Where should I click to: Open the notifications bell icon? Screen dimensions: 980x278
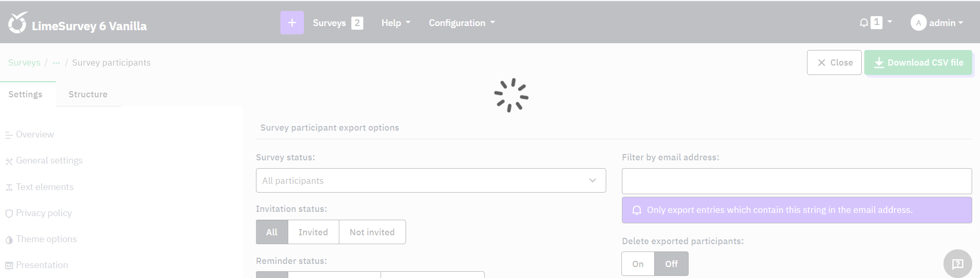pyautogui.click(x=864, y=23)
